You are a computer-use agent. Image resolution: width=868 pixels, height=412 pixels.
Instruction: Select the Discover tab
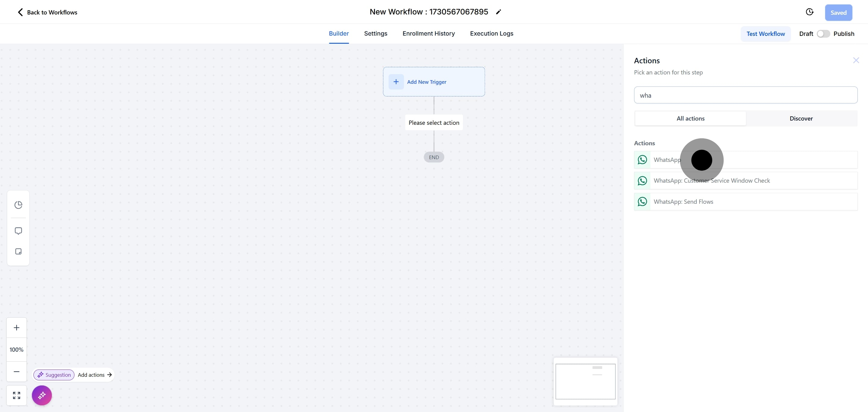click(801, 118)
